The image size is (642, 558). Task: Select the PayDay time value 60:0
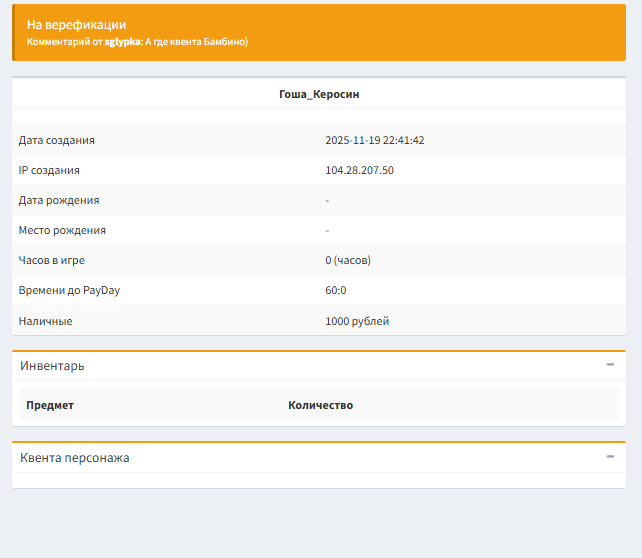(x=336, y=290)
